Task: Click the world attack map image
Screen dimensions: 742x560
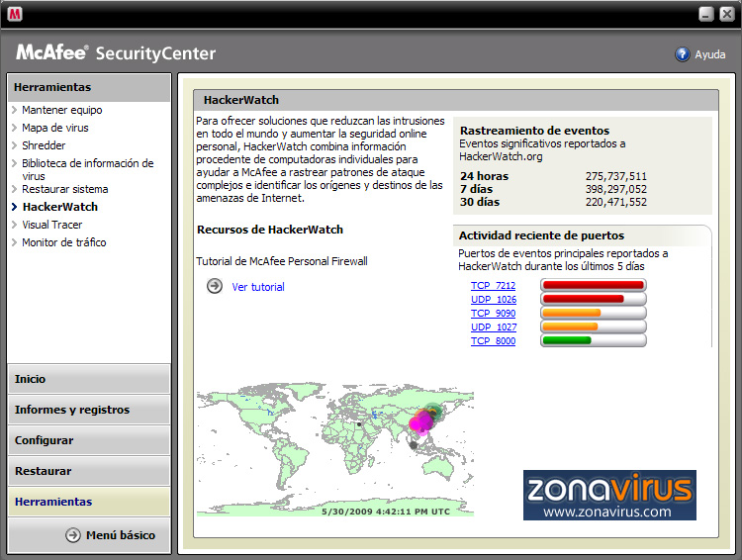Action: (334, 445)
